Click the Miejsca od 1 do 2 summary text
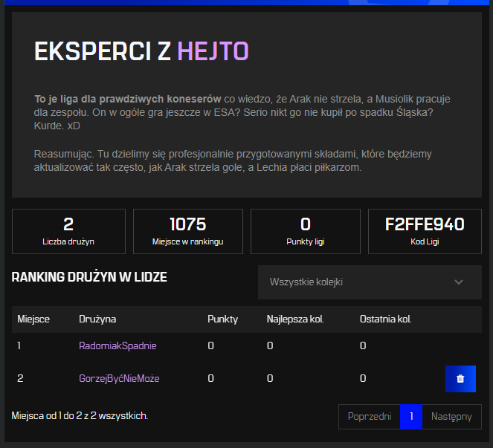Image resolution: width=493 pixels, height=448 pixels. click(x=80, y=415)
